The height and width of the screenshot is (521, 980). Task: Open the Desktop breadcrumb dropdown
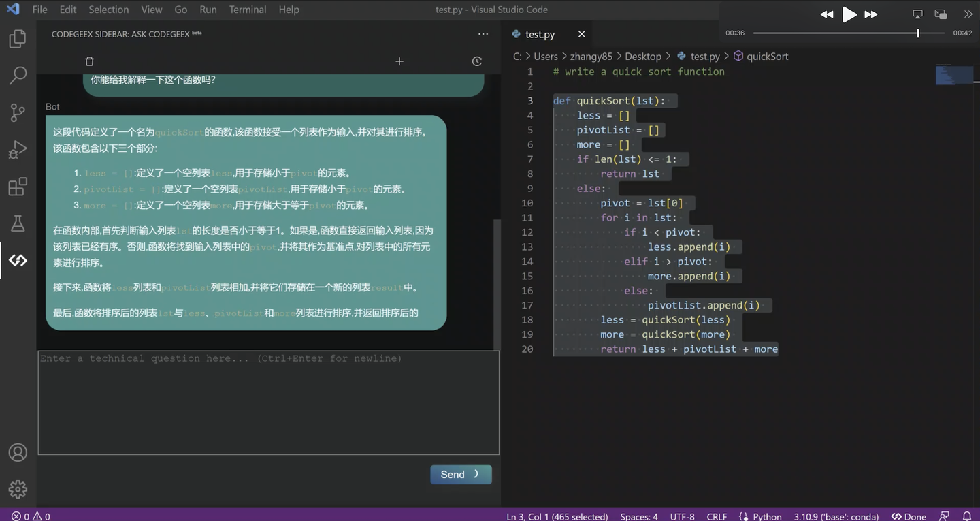[643, 56]
